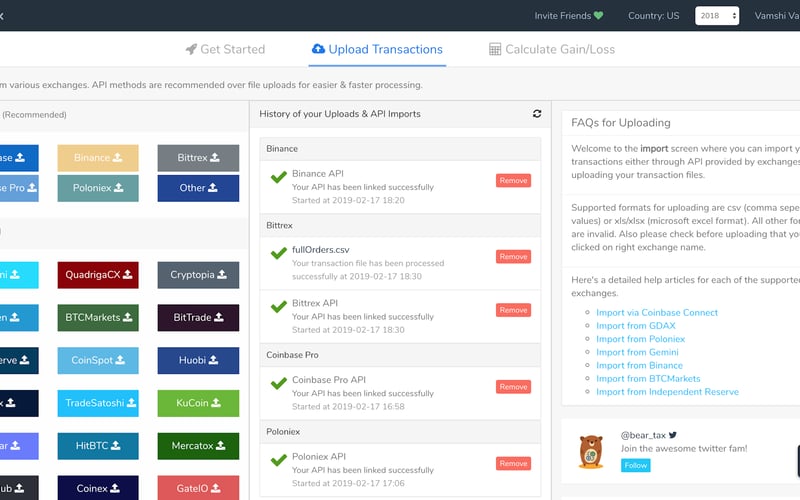This screenshot has width=800, height=500.
Task: Refresh the upload history list
Action: pos(537,113)
